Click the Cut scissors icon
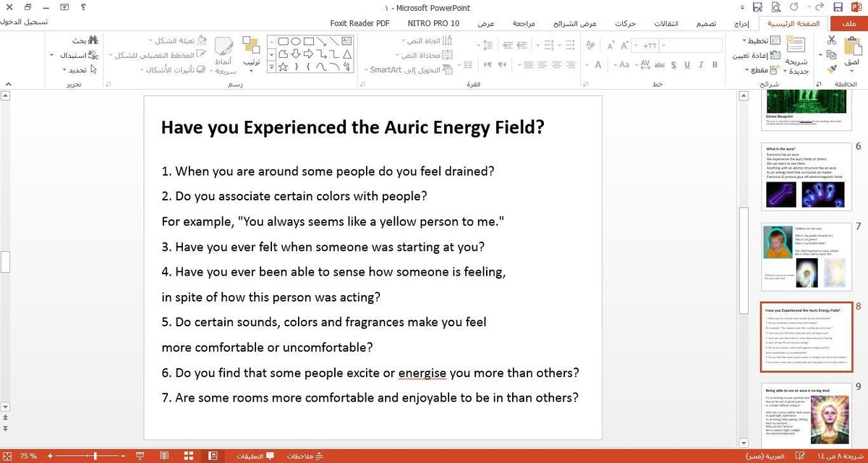 [x=832, y=41]
